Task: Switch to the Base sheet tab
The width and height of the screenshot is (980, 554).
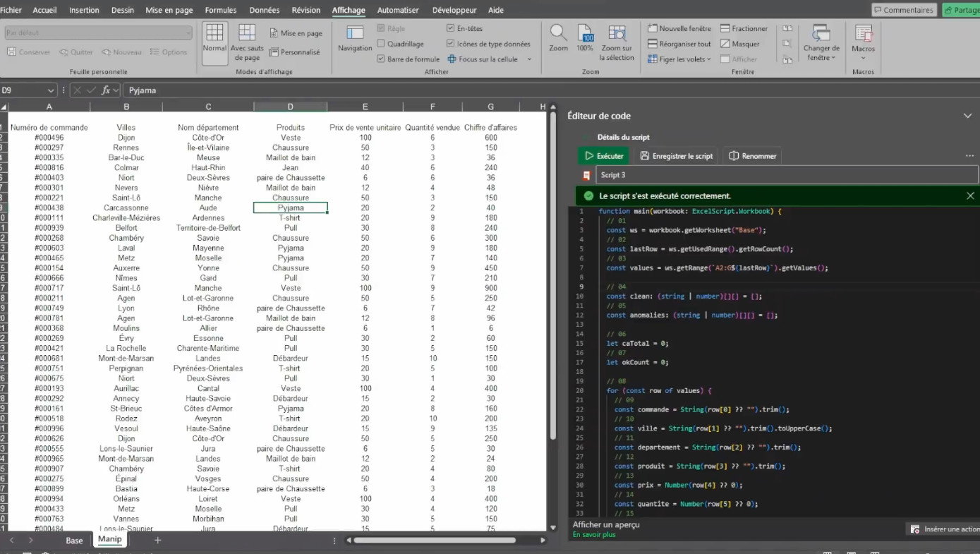Action: [74, 541]
